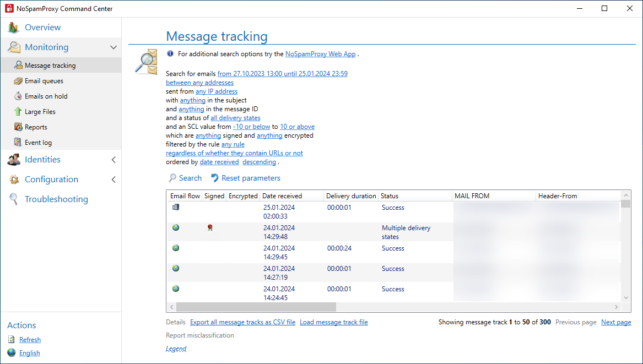Click the Refresh action icon
Viewport: 643px width, 364px height.
[x=12, y=339]
